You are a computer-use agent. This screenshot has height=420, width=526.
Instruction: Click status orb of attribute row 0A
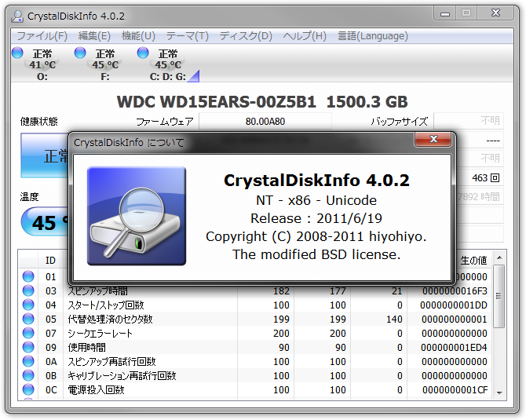[x=28, y=361]
